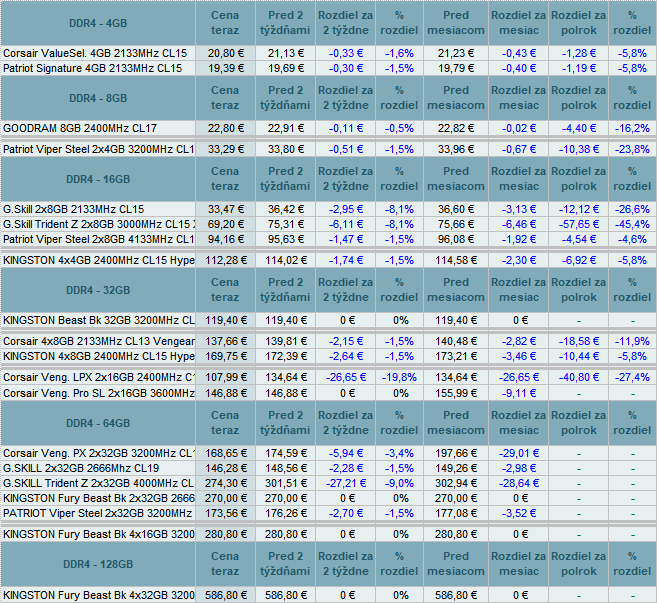This screenshot has width=657, height=603.
Task: Click the 174,59 € two-weeks-ago price
Action: pyautogui.click(x=285, y=453)
